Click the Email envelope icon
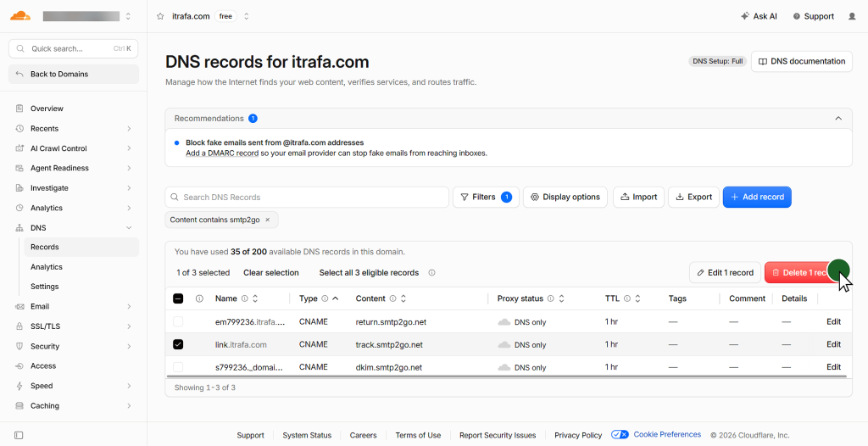This screenshot has width=868, height=446. (19, 306)
